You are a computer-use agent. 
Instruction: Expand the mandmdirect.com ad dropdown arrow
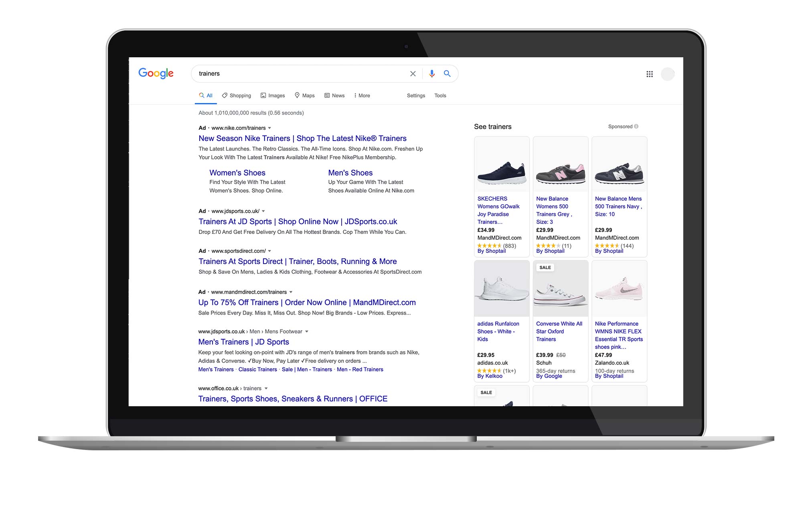291,292
